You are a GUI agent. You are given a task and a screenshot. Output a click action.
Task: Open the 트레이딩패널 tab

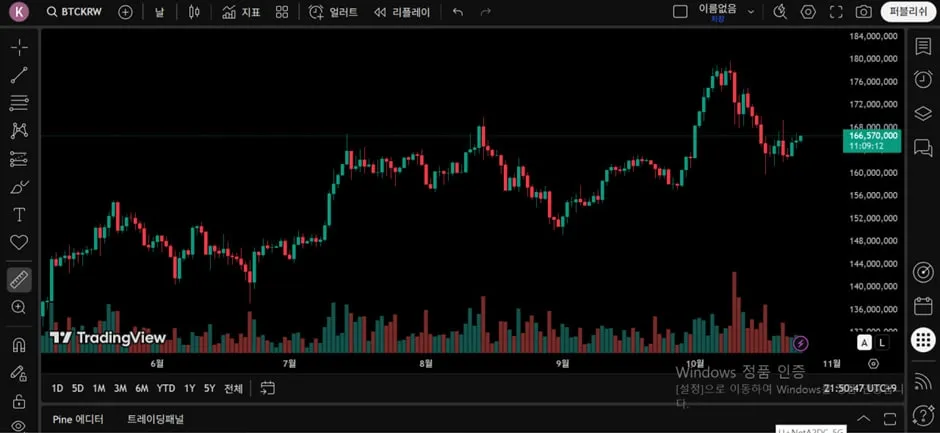156,419
